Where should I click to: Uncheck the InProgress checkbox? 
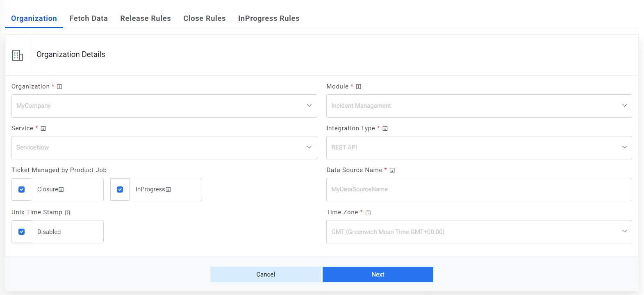(x=120, y=190)
